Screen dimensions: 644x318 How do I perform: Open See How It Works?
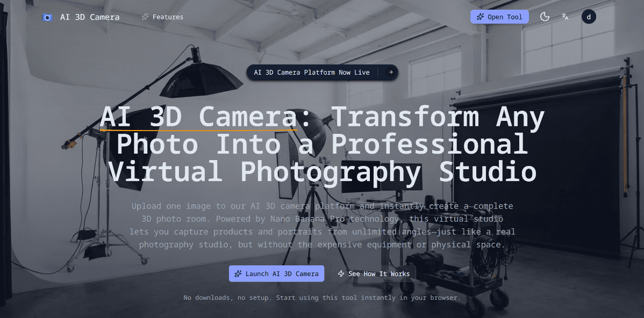(x=375, y=273)
